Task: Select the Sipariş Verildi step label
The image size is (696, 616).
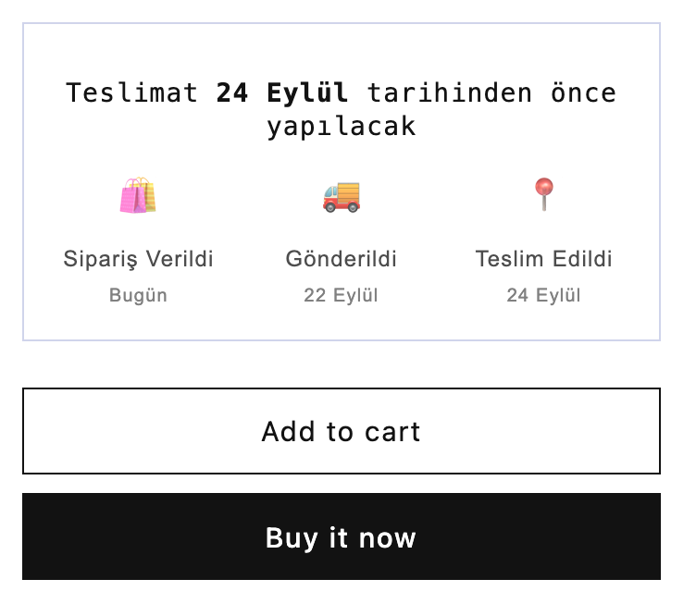Action: [x=138, y=259]
